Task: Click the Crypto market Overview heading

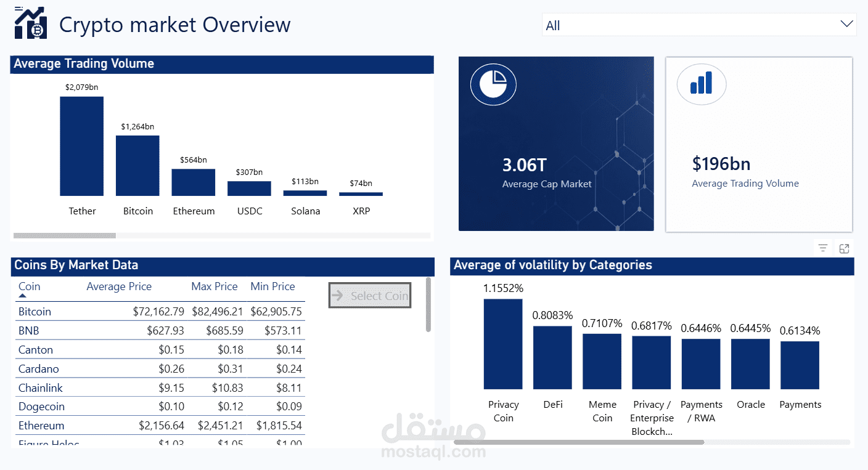Action: [x=175, y=25]
